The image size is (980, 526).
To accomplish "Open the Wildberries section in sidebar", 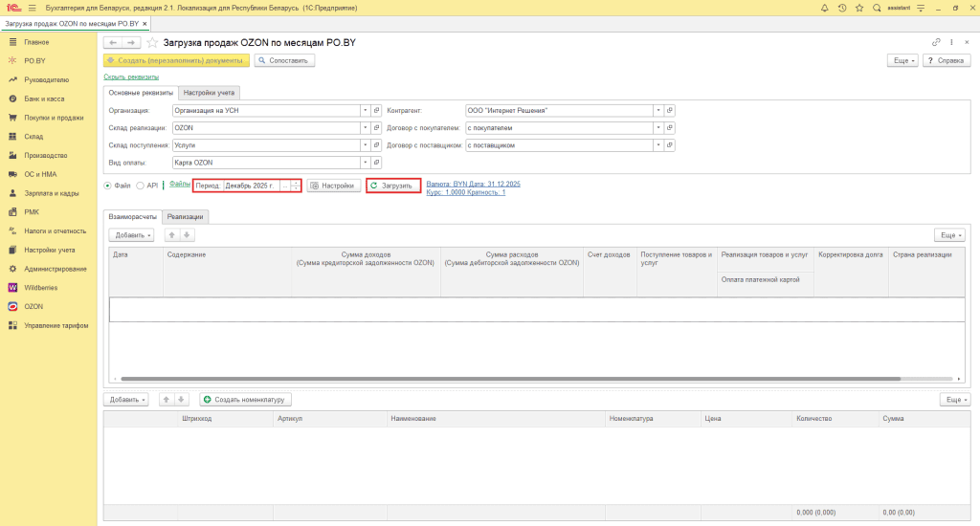I will coord(40,287).
